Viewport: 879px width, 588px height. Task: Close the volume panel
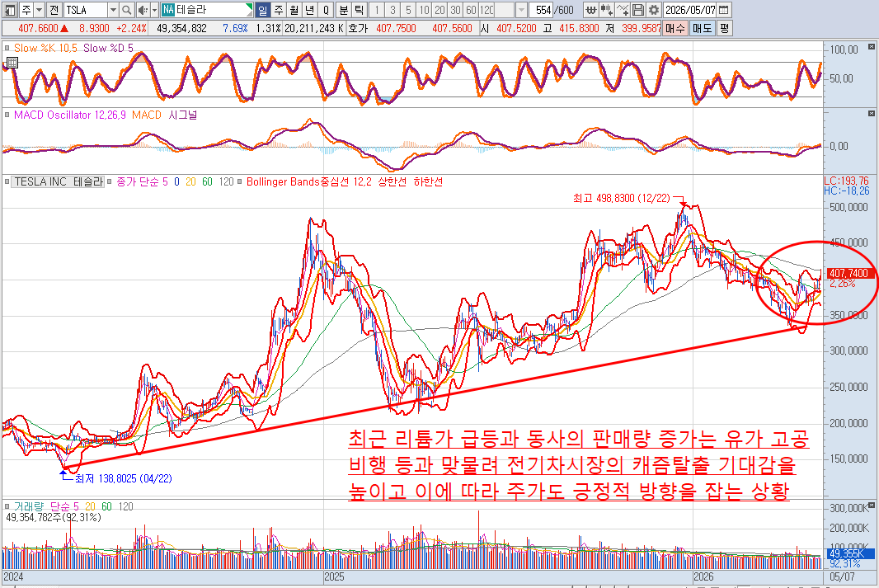coord(871,506)
